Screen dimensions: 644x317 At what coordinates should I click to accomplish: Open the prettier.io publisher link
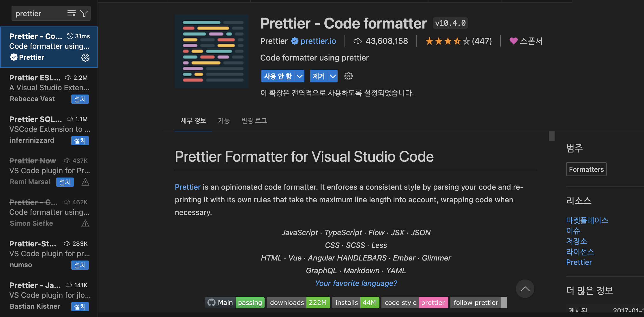318,41
